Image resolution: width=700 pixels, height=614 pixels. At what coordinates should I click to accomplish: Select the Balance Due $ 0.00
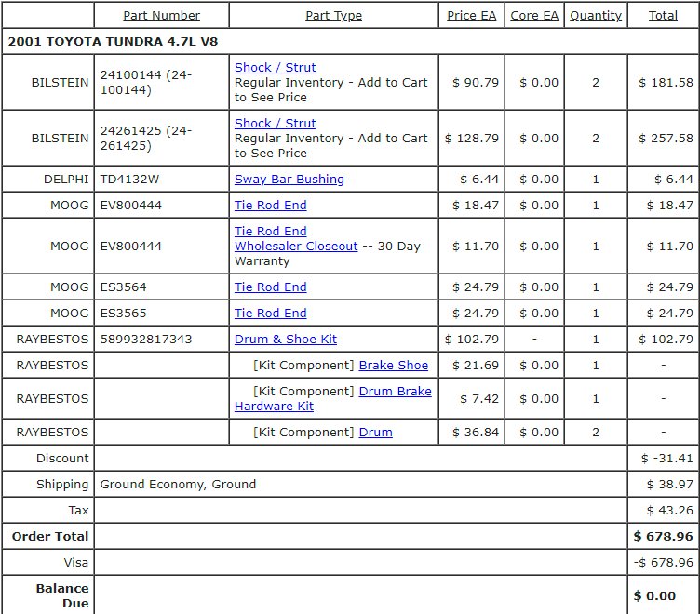click(x=654, y=595)
